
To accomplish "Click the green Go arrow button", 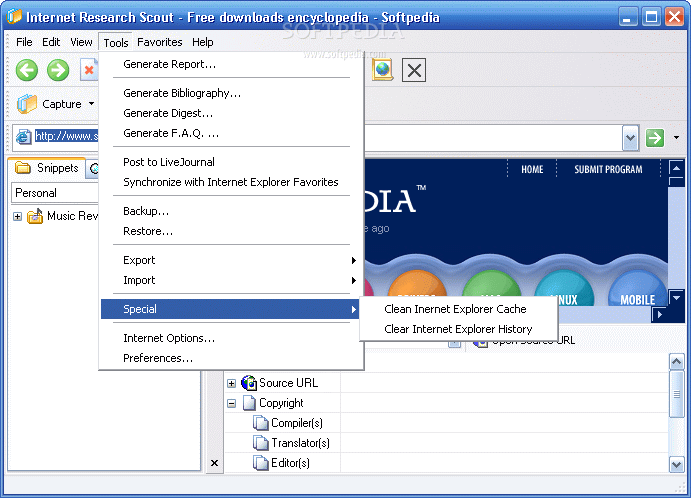I will (x=655, y=138).
